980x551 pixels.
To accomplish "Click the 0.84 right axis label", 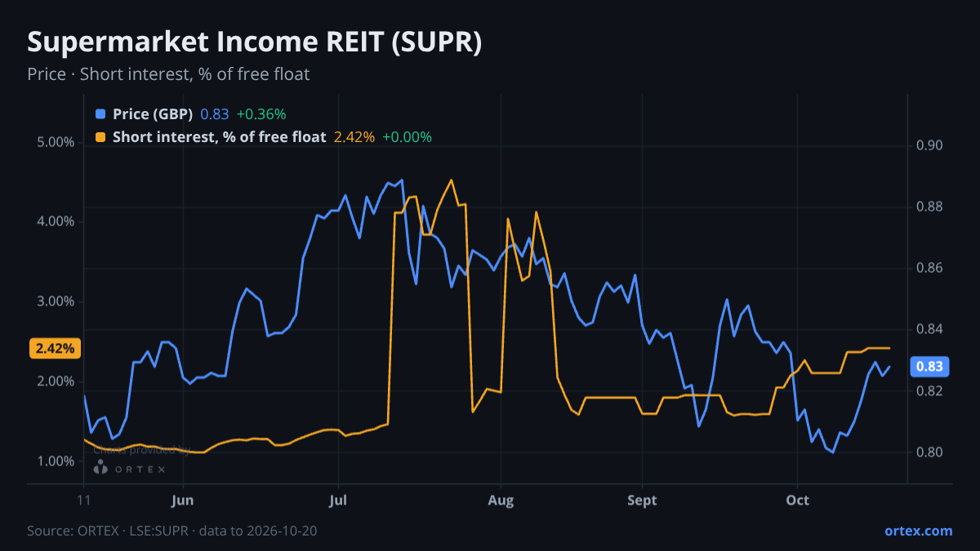I will (929, 329).
